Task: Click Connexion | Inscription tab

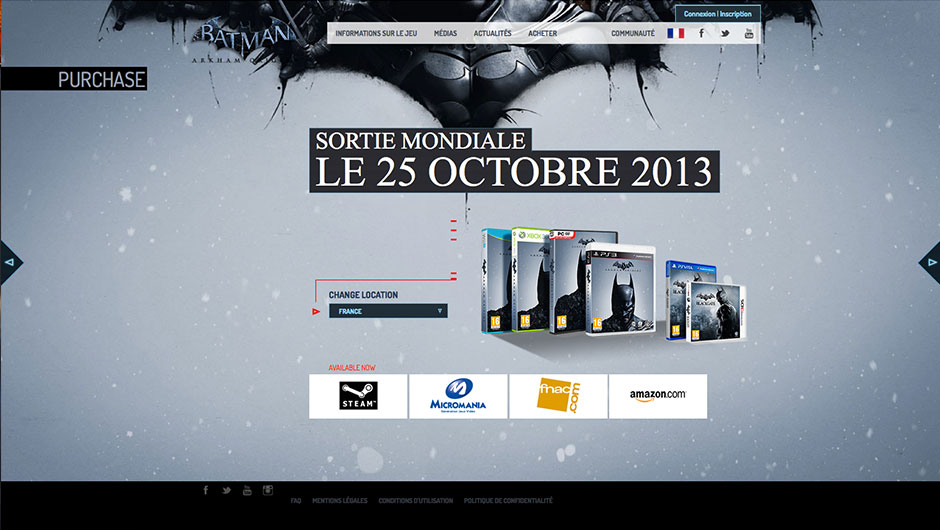Action: tap(718, 14)
